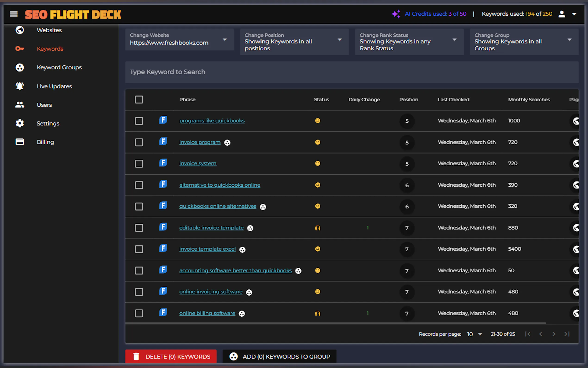The image size is (588, 368).
Task: Open the editable invoice template keyword link
Action: (211, 228)
